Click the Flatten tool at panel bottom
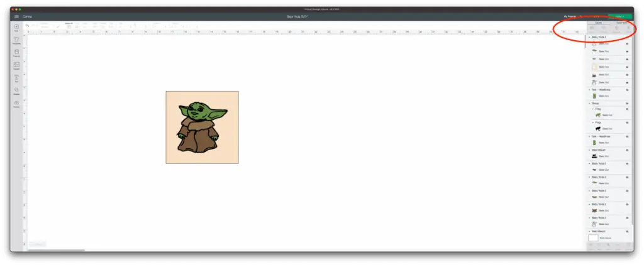The image size is (644, 265). (x=618, y=246)
